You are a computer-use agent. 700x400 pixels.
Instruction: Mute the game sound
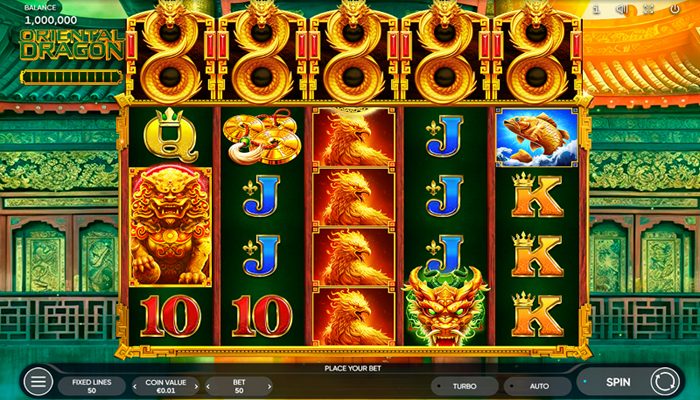622,9
